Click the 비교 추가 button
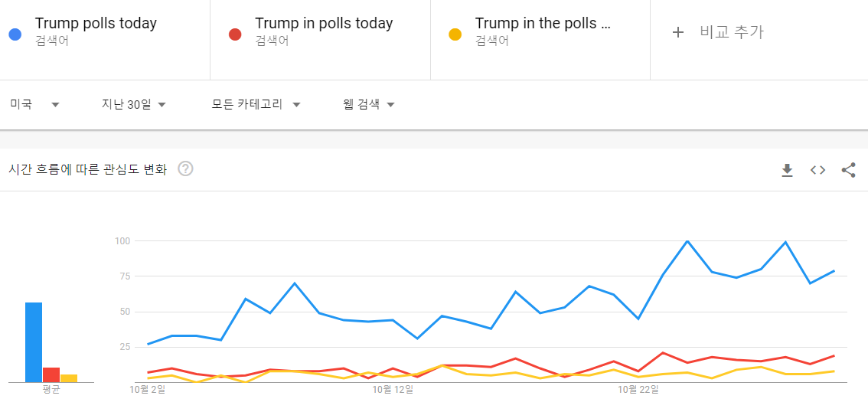The width and height of the screenshot is (868, 412). click(731, 32)
